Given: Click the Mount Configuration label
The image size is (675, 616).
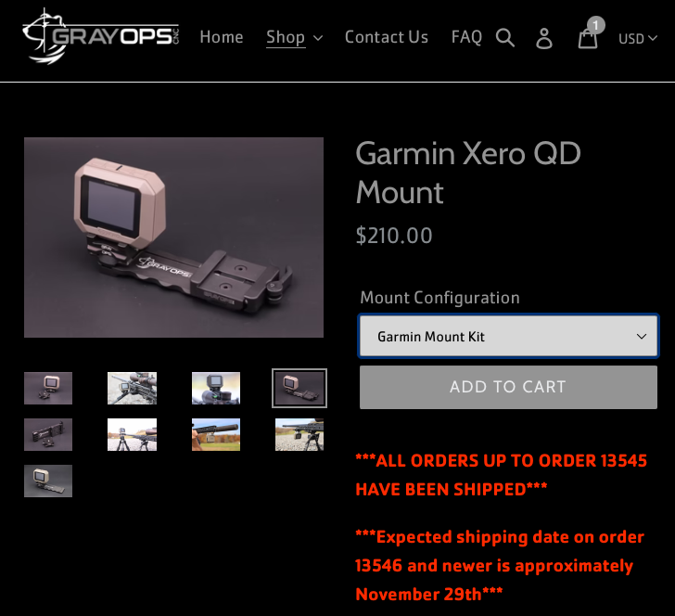Looking at the screenshot, I should tap(439, 298).
